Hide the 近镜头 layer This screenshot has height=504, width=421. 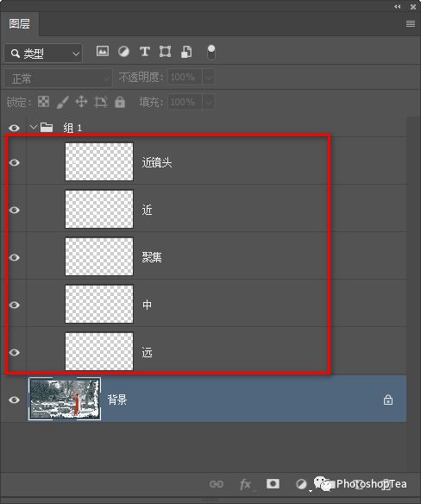pos(14,162)
